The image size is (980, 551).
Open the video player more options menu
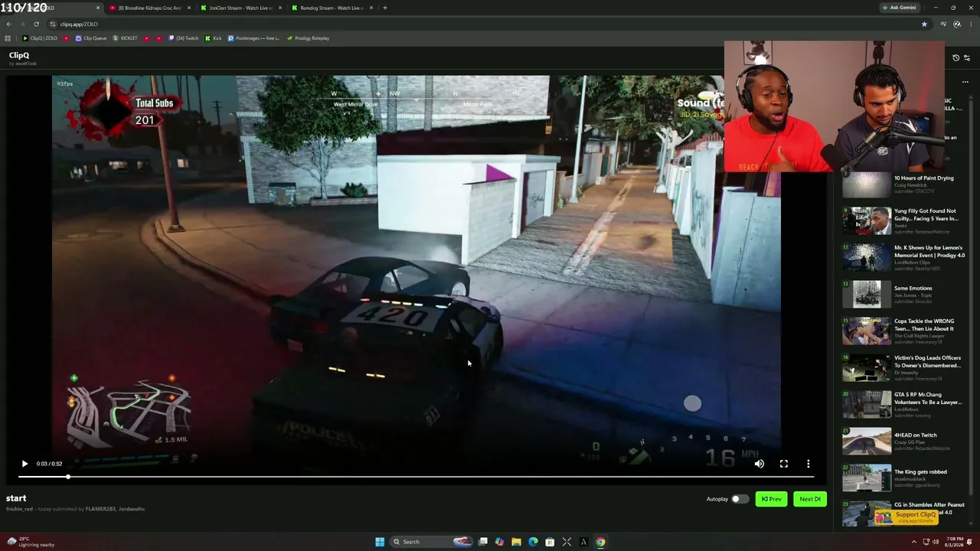pos(808,464)
